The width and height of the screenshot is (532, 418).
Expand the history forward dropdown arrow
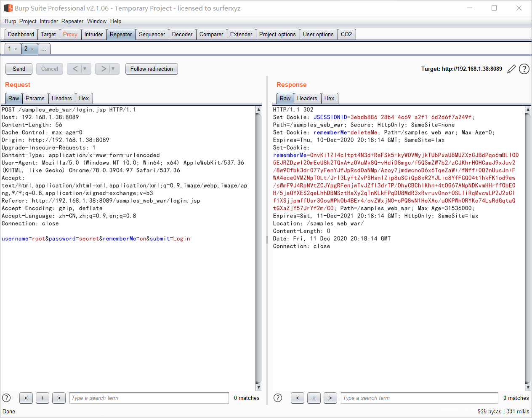tap(113, 69)
